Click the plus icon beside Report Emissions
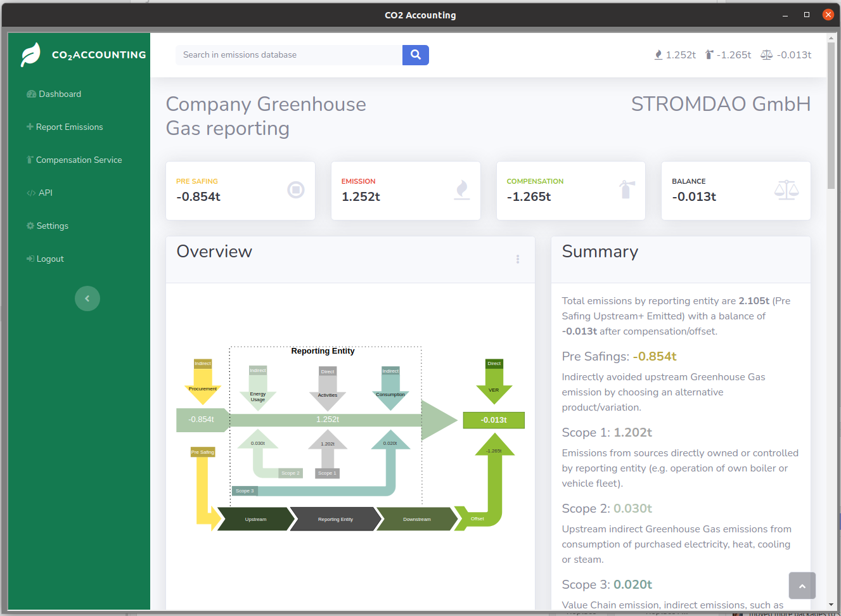The image size is (841, 616). click(x=30, y=127)
